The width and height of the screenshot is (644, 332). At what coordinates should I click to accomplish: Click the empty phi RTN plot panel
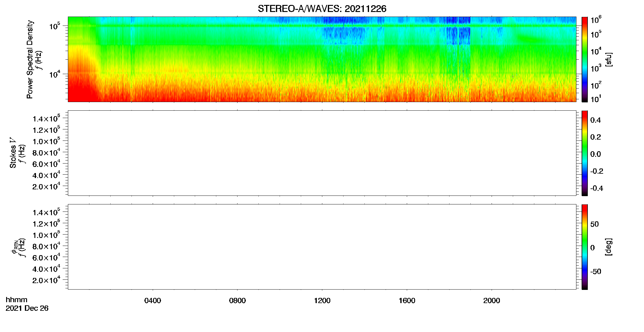tap(322, 247)
